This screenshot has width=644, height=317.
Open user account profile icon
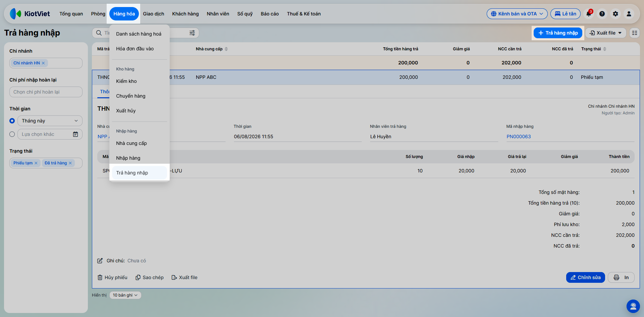629,14
